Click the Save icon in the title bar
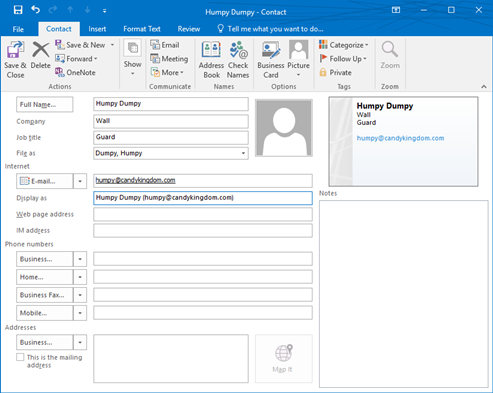The image size is (493, 393). (18, 10)
